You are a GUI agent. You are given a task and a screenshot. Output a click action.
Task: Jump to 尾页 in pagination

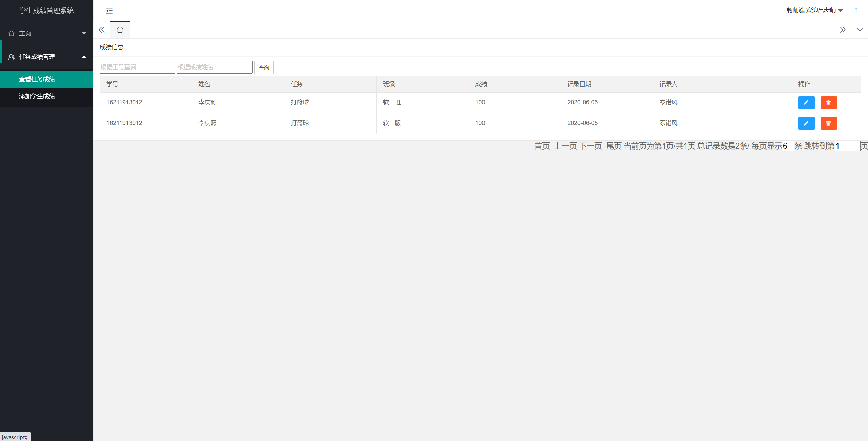613,146
